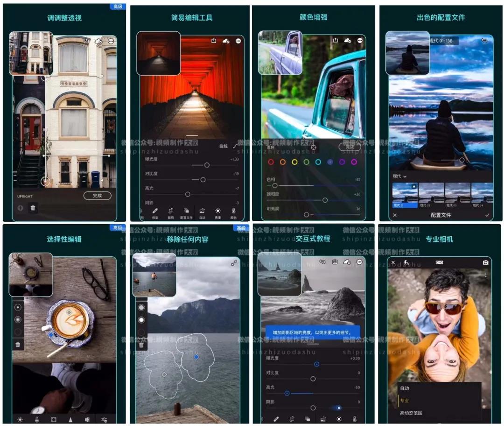This screenshot has height=430, width=504.
Task: Tap share icon in 交互式教程 panel
Action: (x=335, y=262)
